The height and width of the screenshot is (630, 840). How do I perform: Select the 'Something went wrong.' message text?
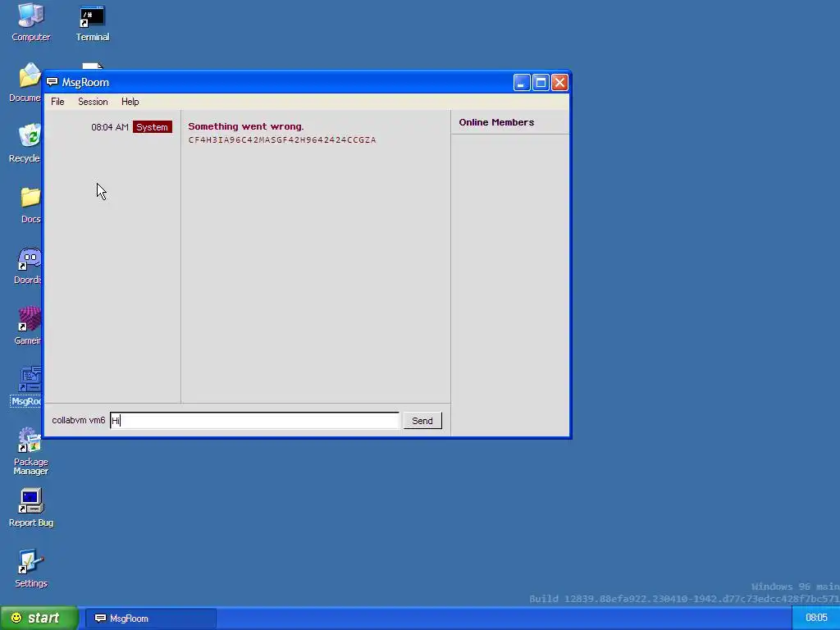tap(246, 126)
